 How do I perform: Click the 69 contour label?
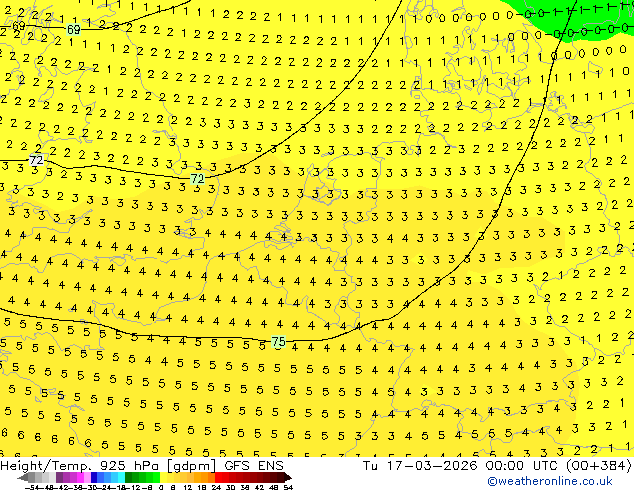pyautogui.click(x=74, y=30)
